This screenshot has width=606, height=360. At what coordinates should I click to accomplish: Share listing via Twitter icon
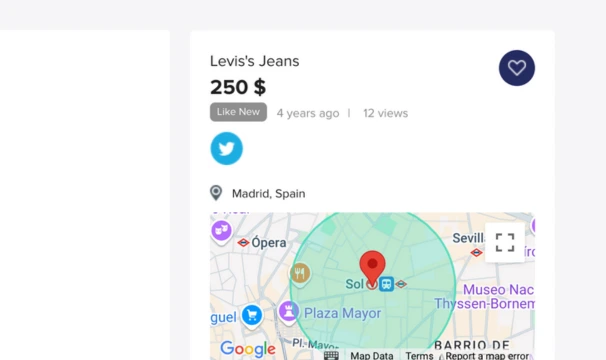(x=226, y=148)
